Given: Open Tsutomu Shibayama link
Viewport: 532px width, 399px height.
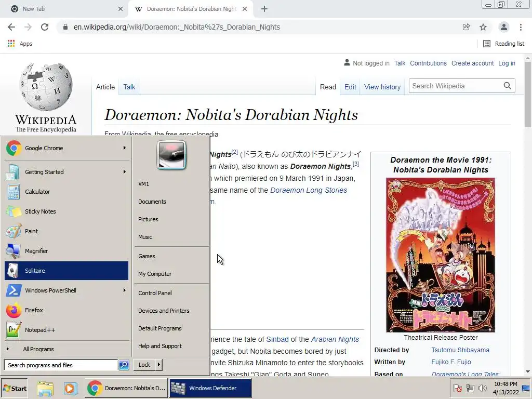Looking at the screenshot, I should (x=460, y=350).
